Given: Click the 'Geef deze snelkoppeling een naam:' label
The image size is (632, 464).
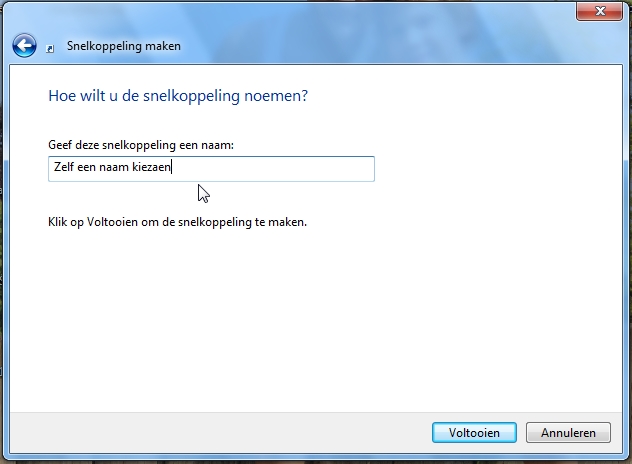Looking at the screenshot, I should [141, 145].
